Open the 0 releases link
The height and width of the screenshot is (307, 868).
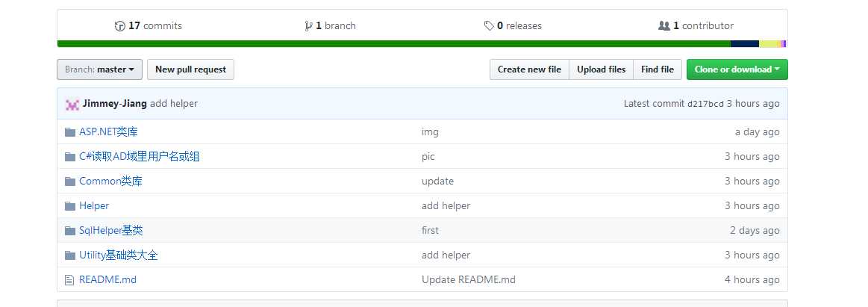click(x=513, y=25)
